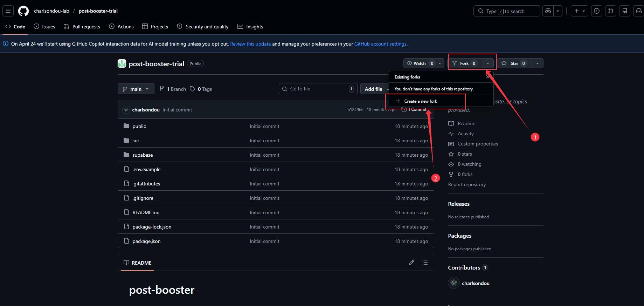This screenshot has height=306, width=644.
Task: Expand the Copilot dropdown arrow
Action: pyautogui.click(x=558, y=11)
